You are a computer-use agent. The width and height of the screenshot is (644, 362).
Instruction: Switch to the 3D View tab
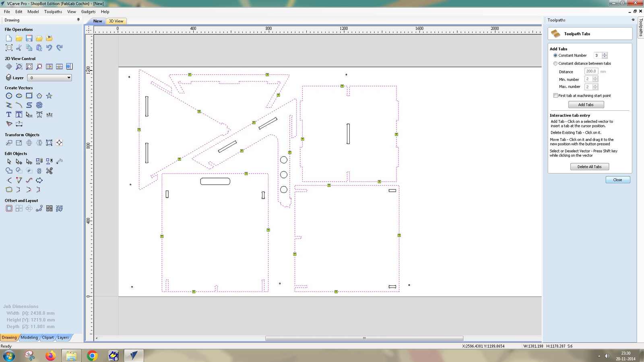click(116, 21)
